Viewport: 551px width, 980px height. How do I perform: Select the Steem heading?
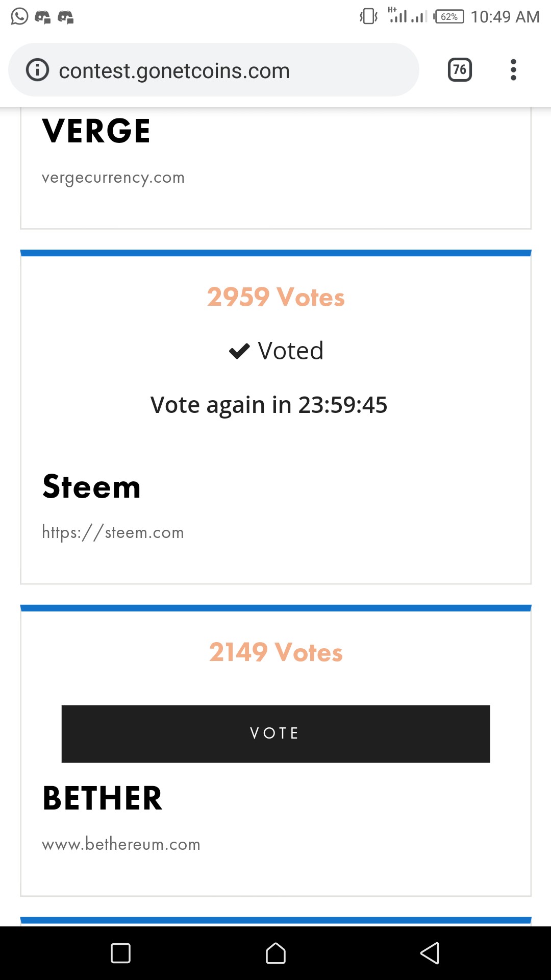pyautogui.click(x=92, y=486)
